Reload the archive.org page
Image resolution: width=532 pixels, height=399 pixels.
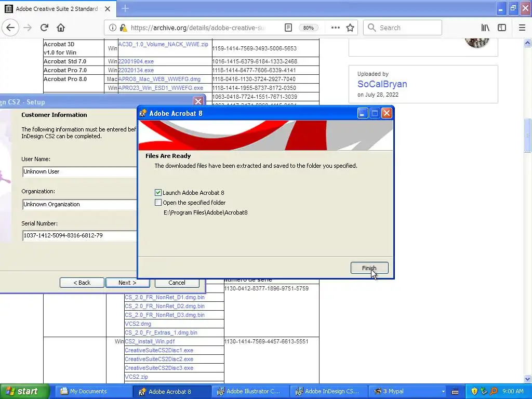(44, 28)
